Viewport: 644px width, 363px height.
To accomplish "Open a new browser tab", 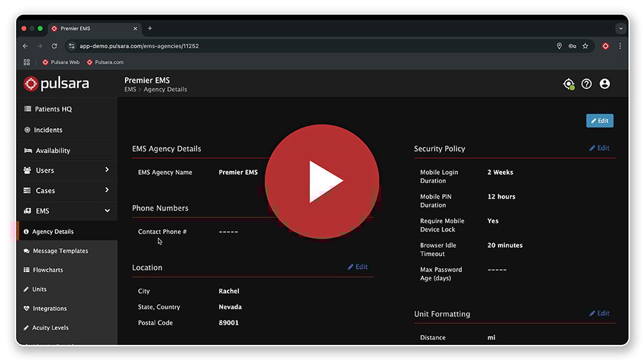I will [x=150, y=28].
